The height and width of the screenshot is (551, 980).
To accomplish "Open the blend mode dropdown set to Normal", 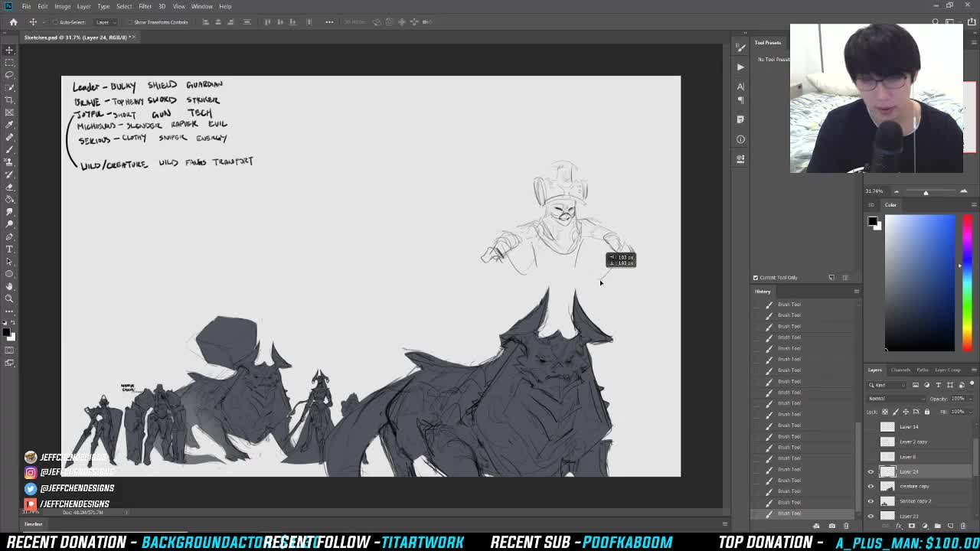I will [x=894, y=398].
